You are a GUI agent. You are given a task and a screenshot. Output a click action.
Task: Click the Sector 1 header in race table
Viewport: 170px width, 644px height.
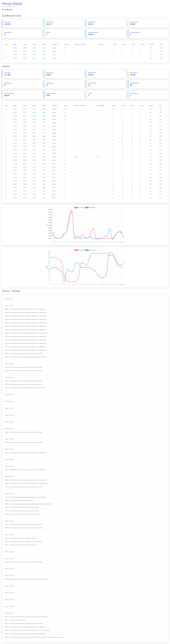(25, 106)
